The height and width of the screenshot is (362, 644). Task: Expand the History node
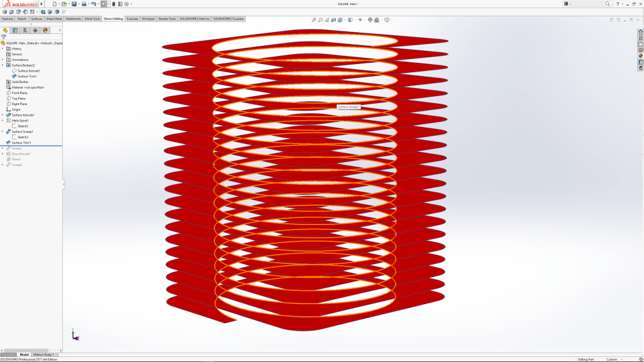click(3, 48)
